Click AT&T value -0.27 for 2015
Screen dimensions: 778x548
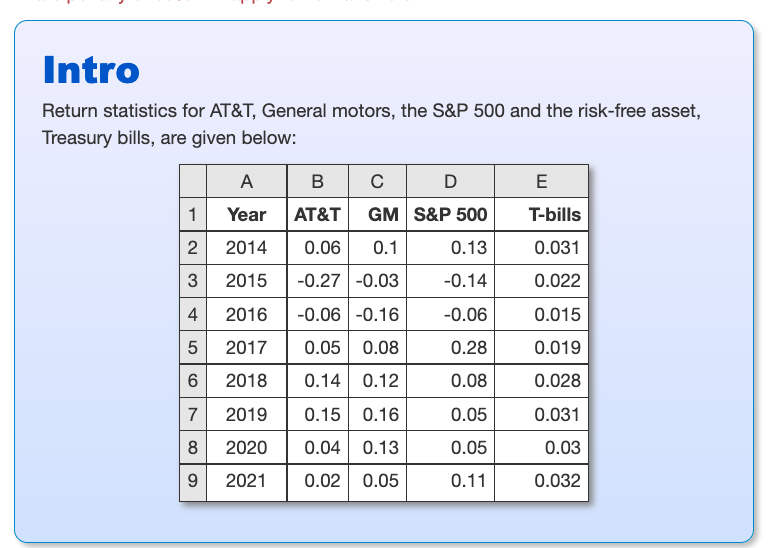pos(318,281)
